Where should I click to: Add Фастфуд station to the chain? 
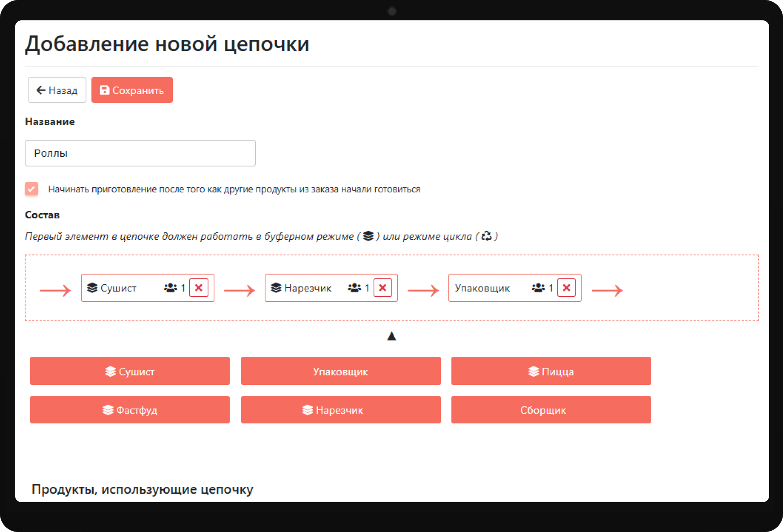[130, 410]
